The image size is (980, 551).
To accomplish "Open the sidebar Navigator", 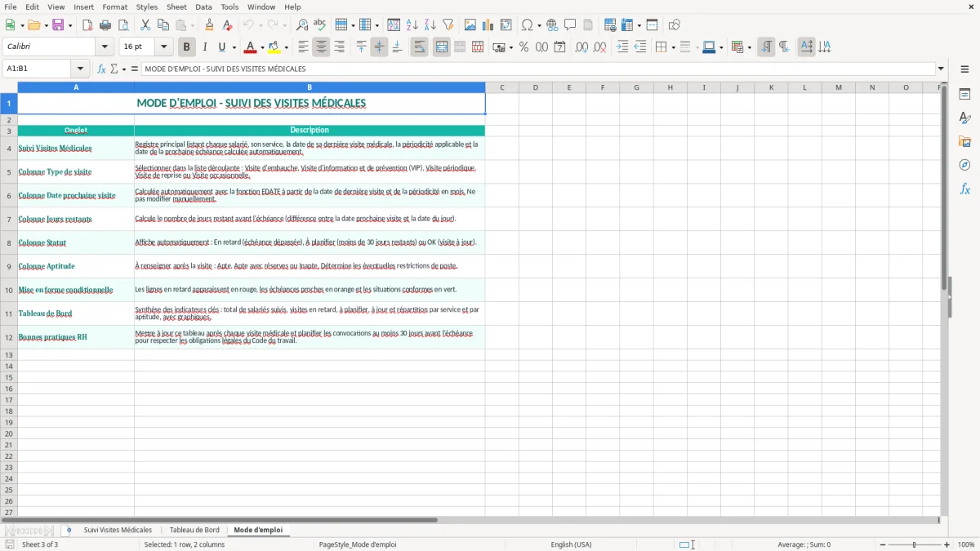I will pos(964,166).
